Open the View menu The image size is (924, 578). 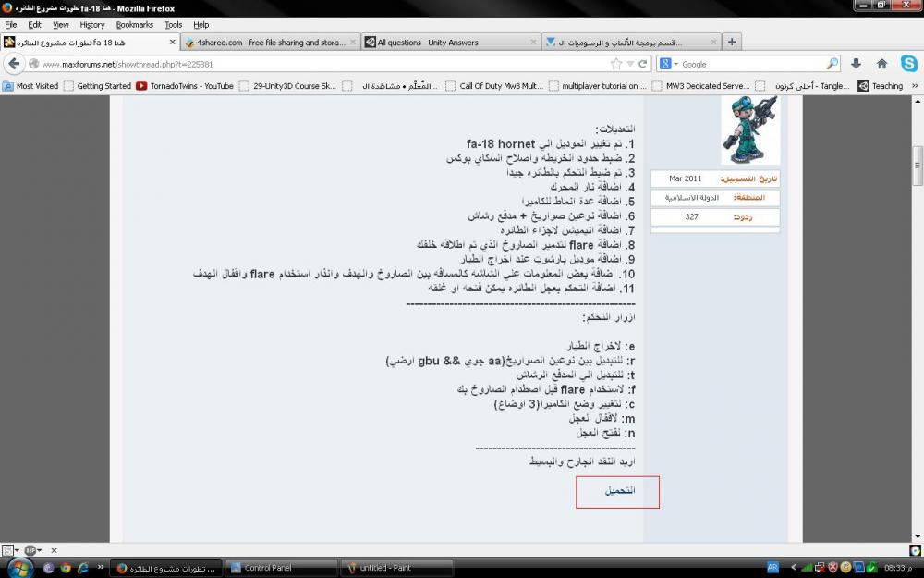(61, 25)
